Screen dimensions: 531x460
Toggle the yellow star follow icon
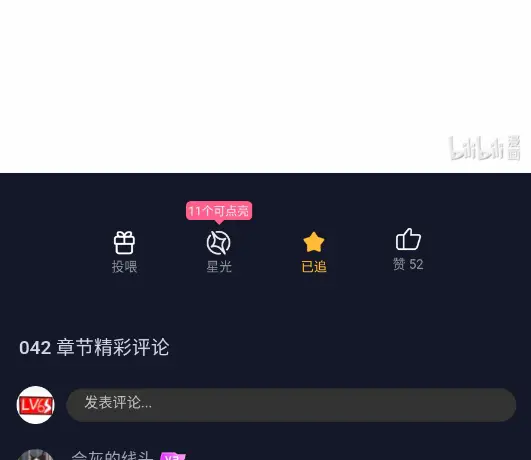pos(314,242)
